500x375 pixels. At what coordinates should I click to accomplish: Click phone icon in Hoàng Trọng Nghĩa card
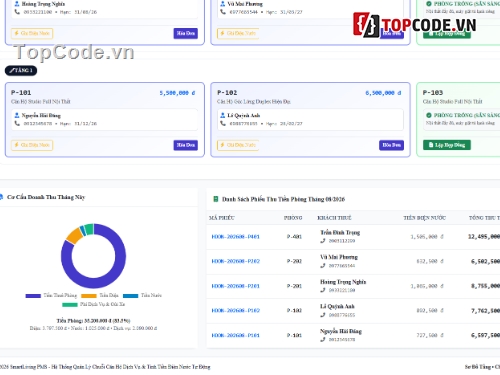click(17, 12)
